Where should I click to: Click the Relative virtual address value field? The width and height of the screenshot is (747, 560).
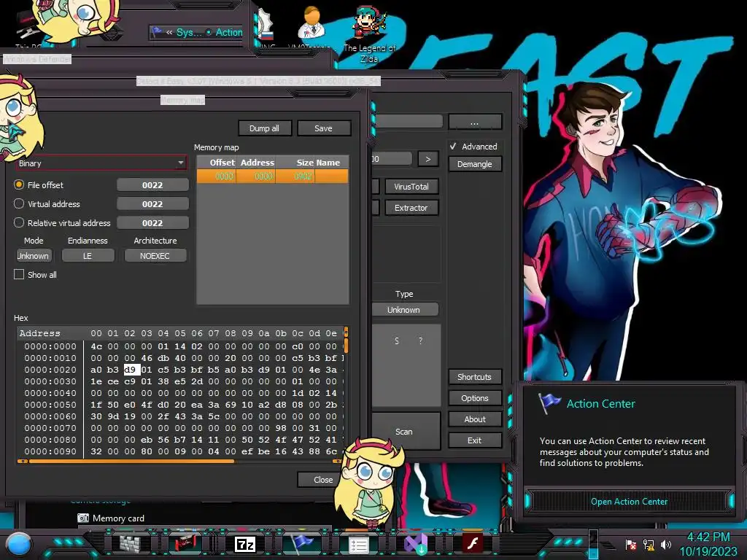[x=152, y=223]
